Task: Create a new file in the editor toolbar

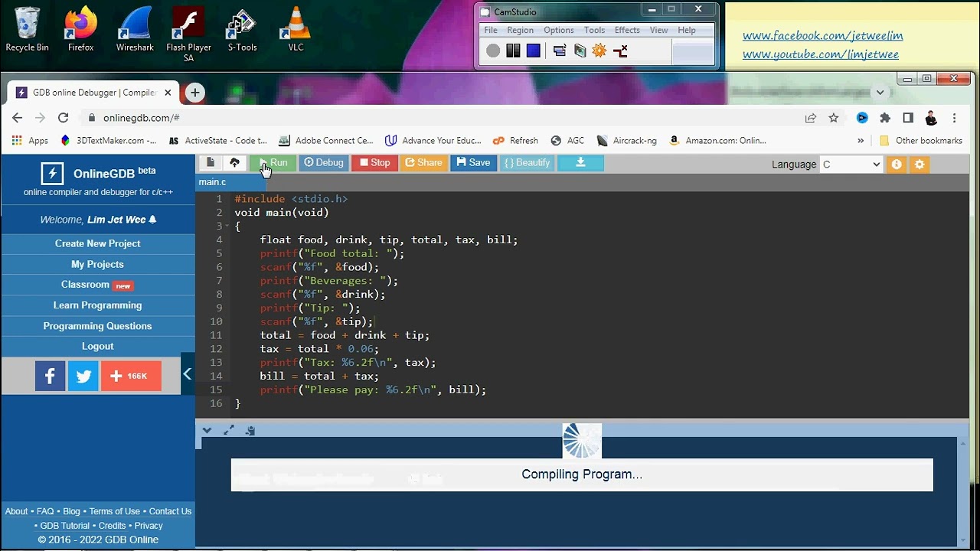Action: pos(210,162)
